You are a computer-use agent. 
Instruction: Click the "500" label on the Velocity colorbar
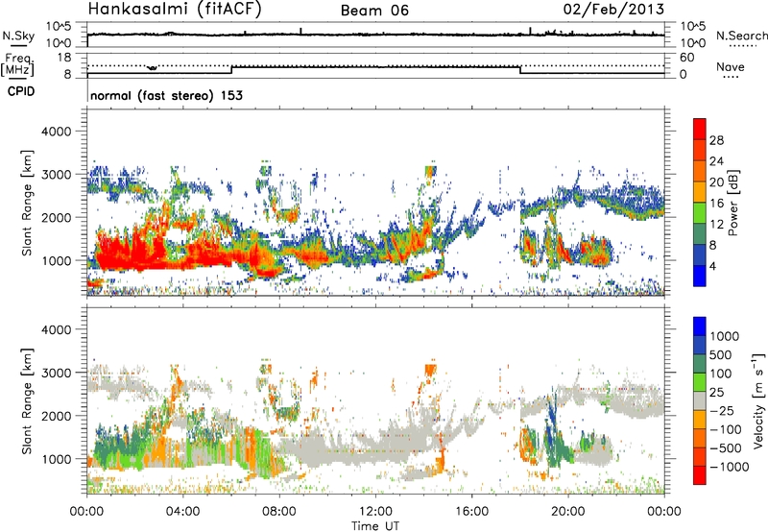pyautogui.click(x=721, y=355)
